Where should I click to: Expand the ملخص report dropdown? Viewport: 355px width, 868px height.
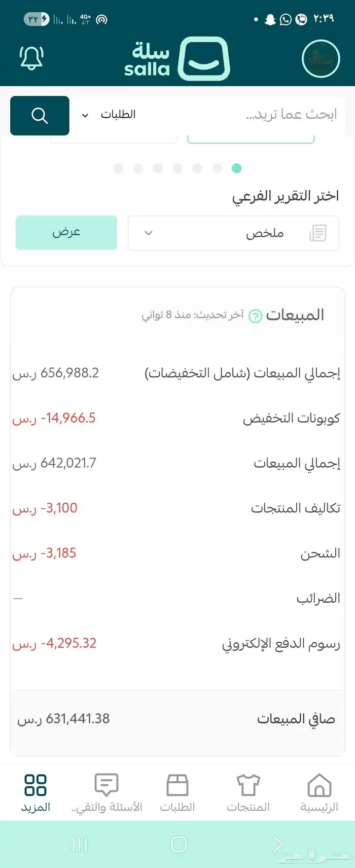149,233
